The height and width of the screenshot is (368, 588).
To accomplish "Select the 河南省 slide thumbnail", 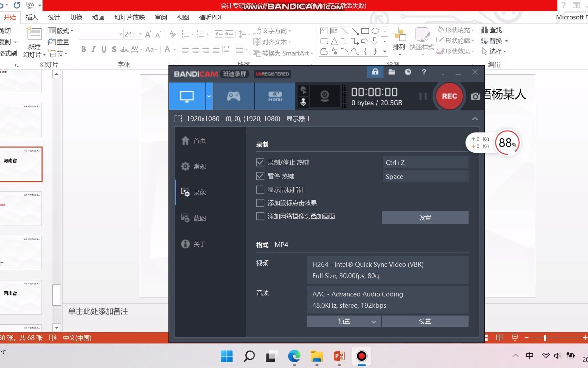I will 21,164.
